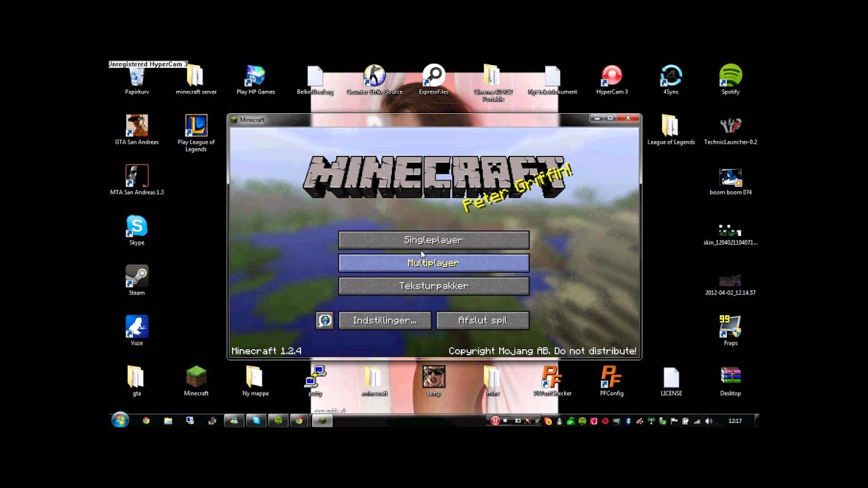Click Afslut spil to quit Minecraft
Screen dimensions: 868x488
(x=483, y=321)
